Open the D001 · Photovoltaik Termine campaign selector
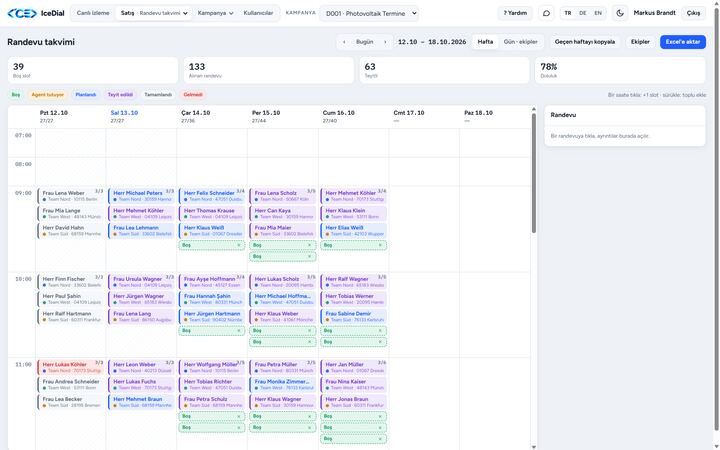The height and width of the screenshot is (450, 720). coord(369,14)
